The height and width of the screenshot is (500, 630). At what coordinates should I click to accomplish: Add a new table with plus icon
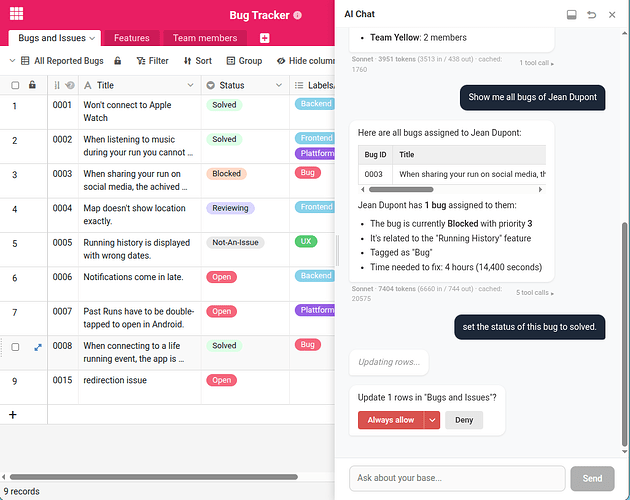[265, 38]
